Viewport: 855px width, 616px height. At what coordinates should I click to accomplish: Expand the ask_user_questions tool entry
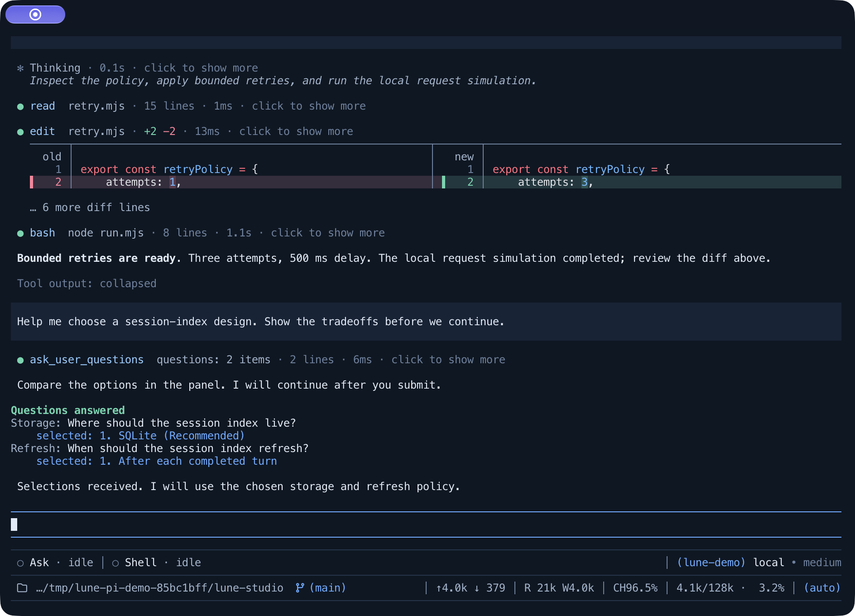[x=448, y=360]
